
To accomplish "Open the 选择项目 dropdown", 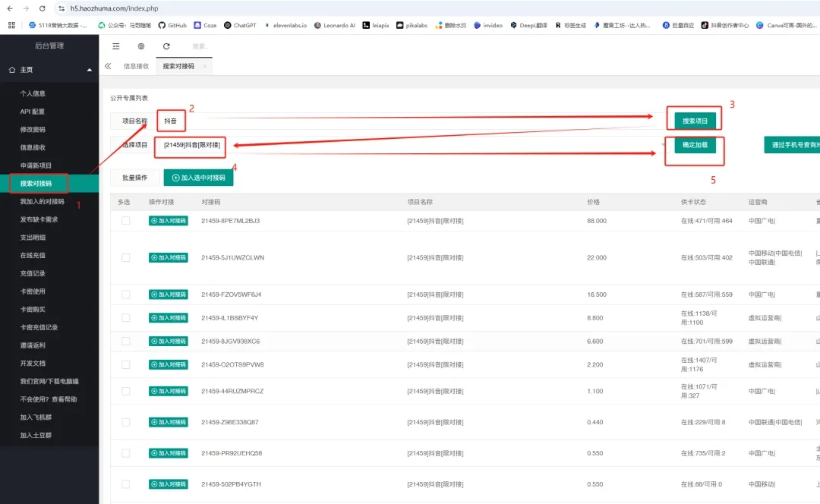I will point(191,145).
